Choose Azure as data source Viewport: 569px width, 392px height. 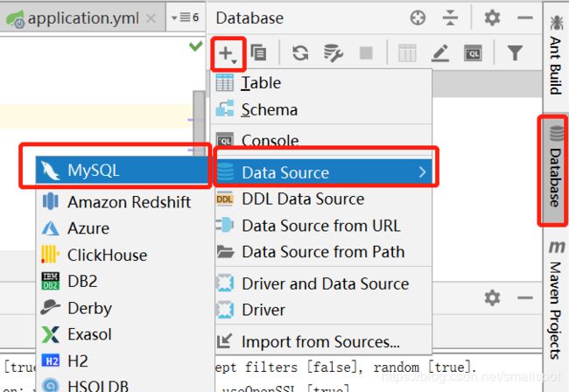pyautogui.click(x=124, y=228)
